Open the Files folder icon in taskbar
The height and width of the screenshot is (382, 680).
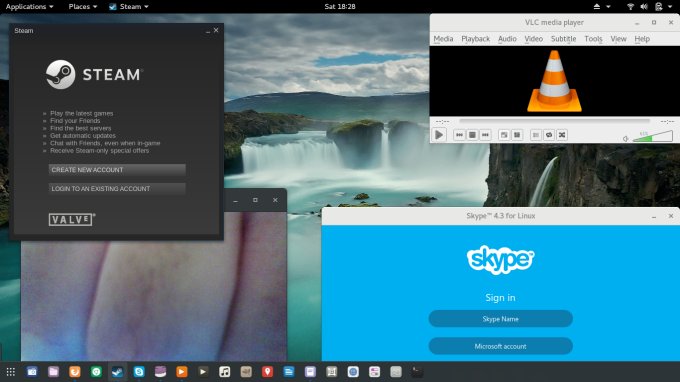(53, 372)
